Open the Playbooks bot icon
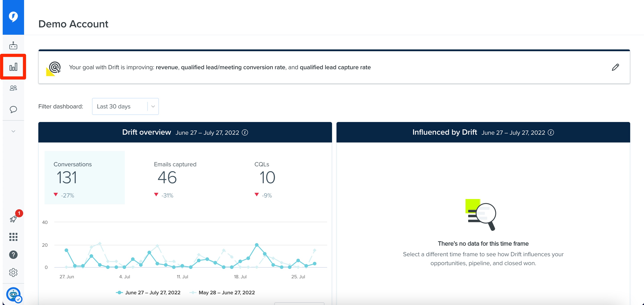 point(13,45)
